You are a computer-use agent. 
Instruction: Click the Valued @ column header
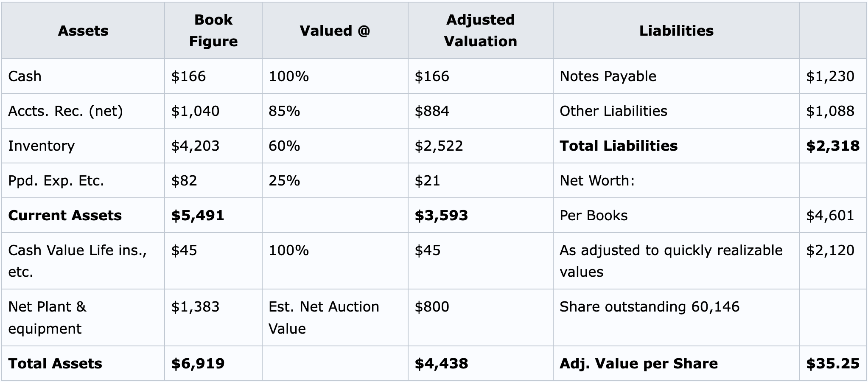[335, 31]
